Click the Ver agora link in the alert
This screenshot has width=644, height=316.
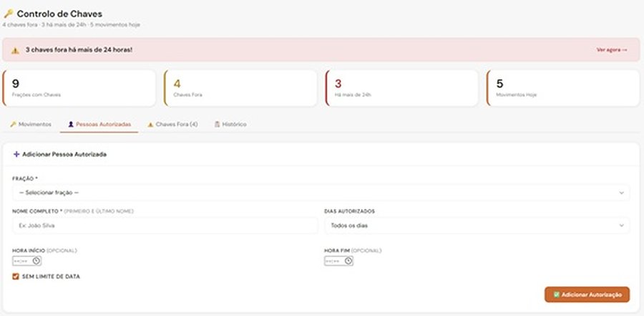tap(612, 49)
